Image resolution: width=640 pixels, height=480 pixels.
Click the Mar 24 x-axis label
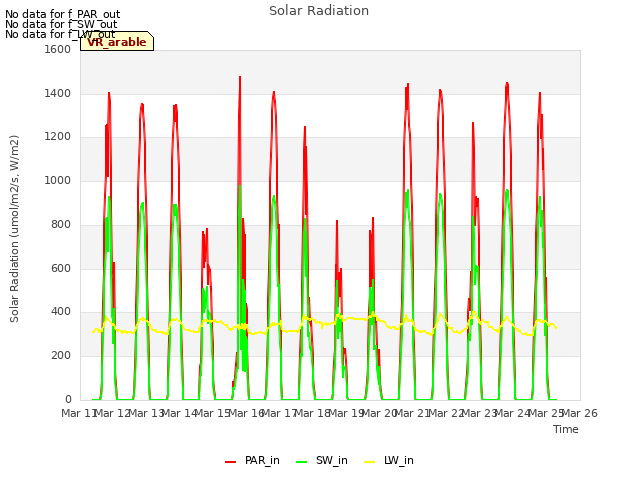(x=513, y=413)
